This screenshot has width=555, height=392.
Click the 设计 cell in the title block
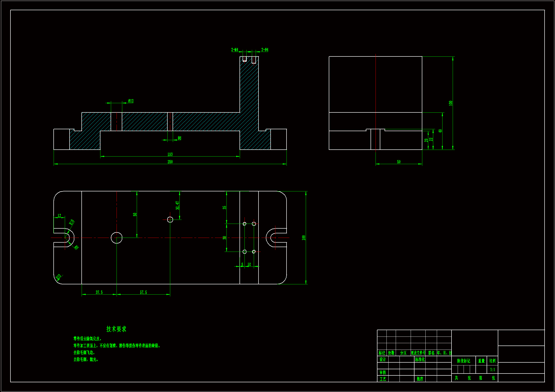click(383, 360)
